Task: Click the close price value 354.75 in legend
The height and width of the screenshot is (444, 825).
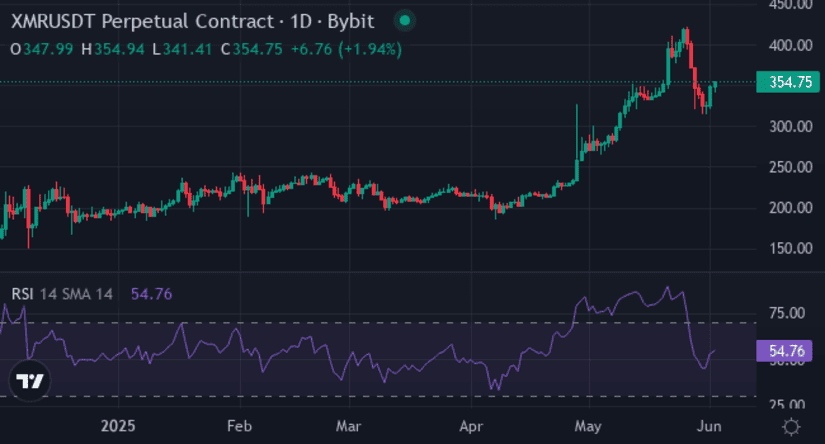Action: pyautogui.click(x=257, y=49)
